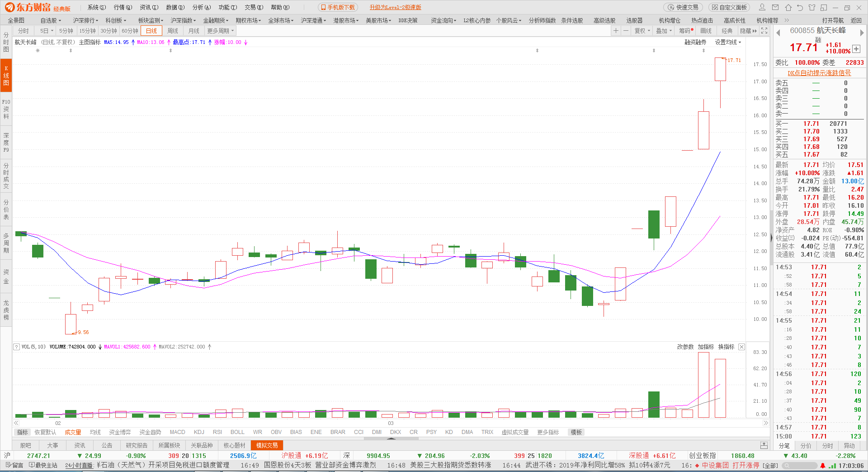This screenshot has height=472, width=868.
Task: Click DK点自动提示涨跌信号 link
Action: tap(819, 73)
